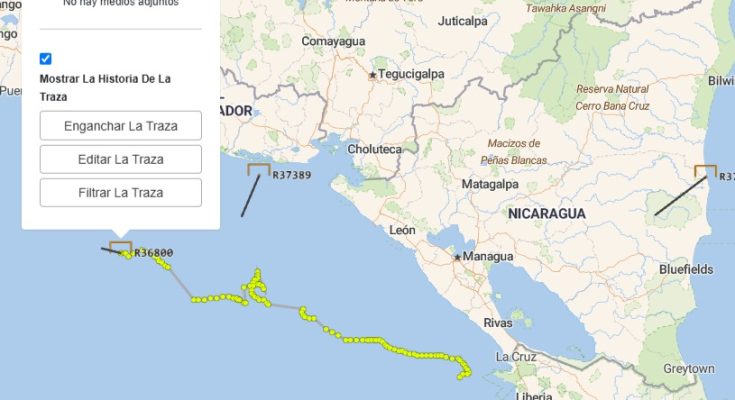Click the southernmost yellow track point cluster
735x400 pixels.
(x=464, y=371)
